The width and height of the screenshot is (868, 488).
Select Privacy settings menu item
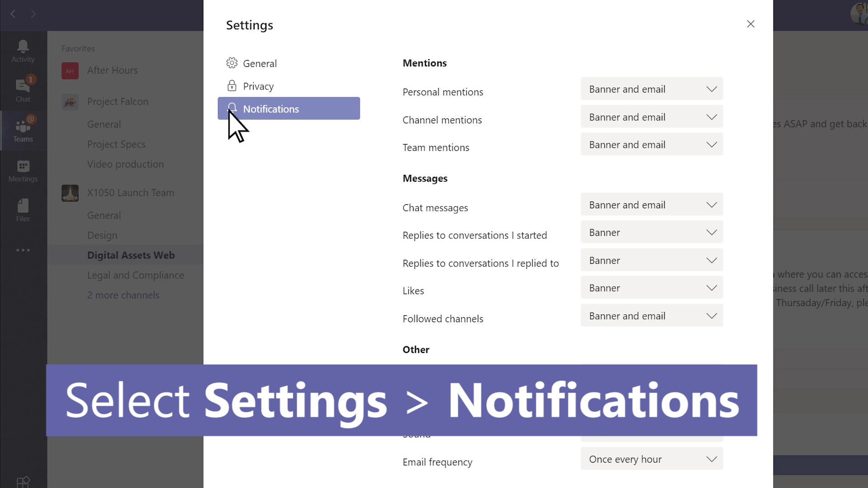(258, 86)
